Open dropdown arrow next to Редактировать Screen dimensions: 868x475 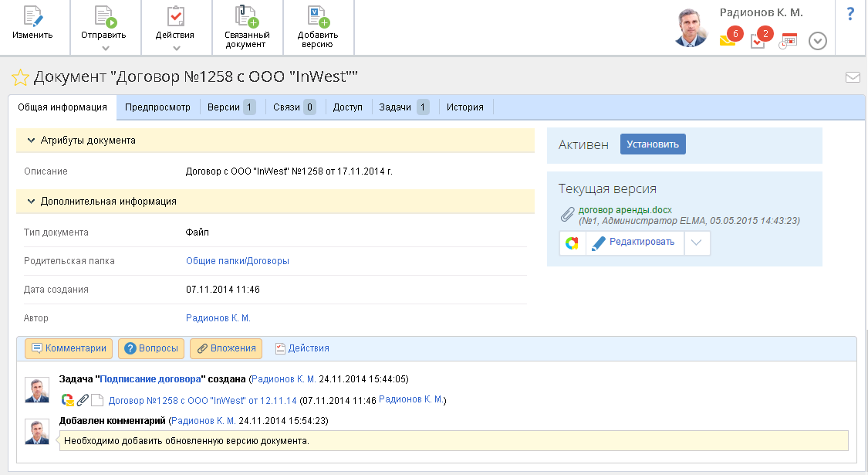pos(697,243)
